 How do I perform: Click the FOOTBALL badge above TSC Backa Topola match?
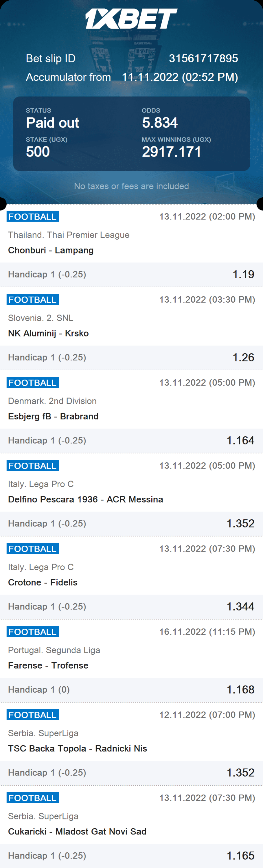tap(33, 715)
